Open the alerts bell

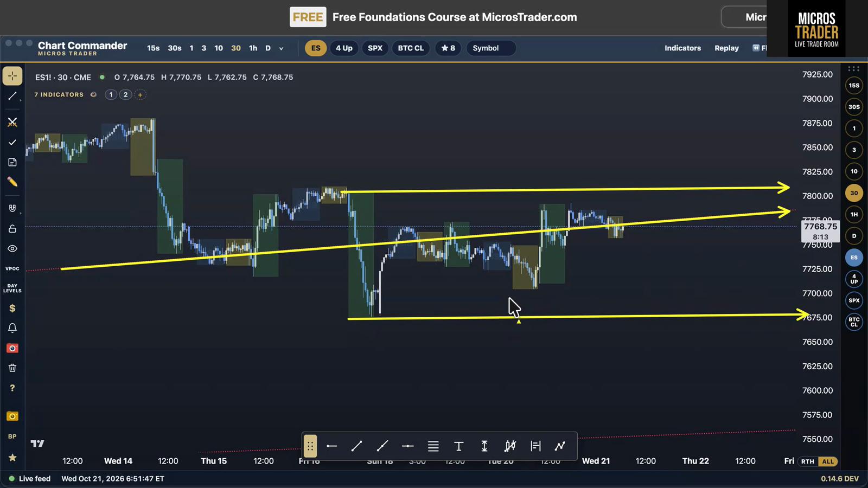click(12, 328)
